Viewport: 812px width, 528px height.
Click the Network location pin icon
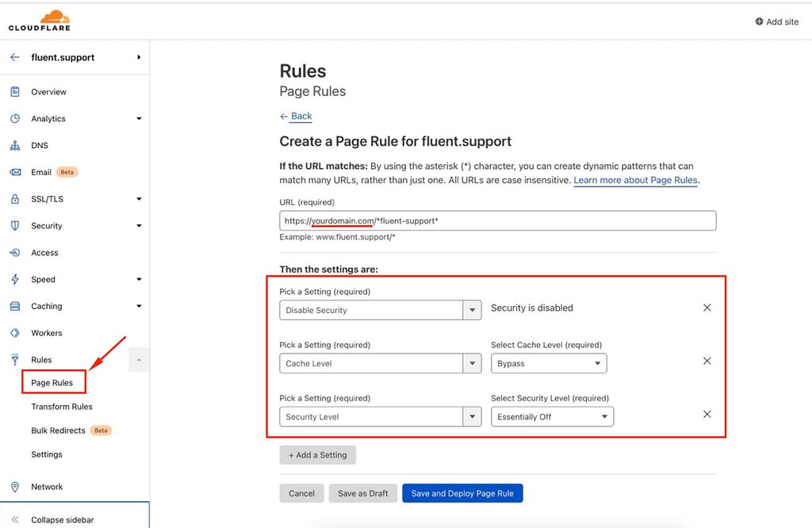click(14, 487)
